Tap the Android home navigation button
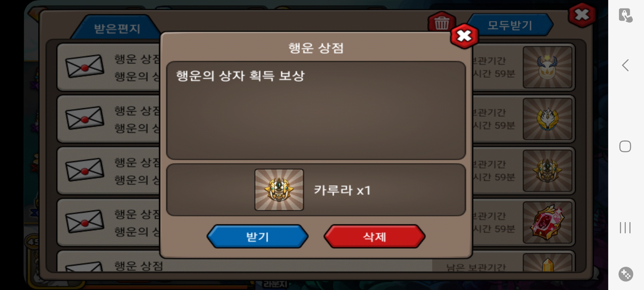The image size is (644, 290). click(x=625, y=146)
